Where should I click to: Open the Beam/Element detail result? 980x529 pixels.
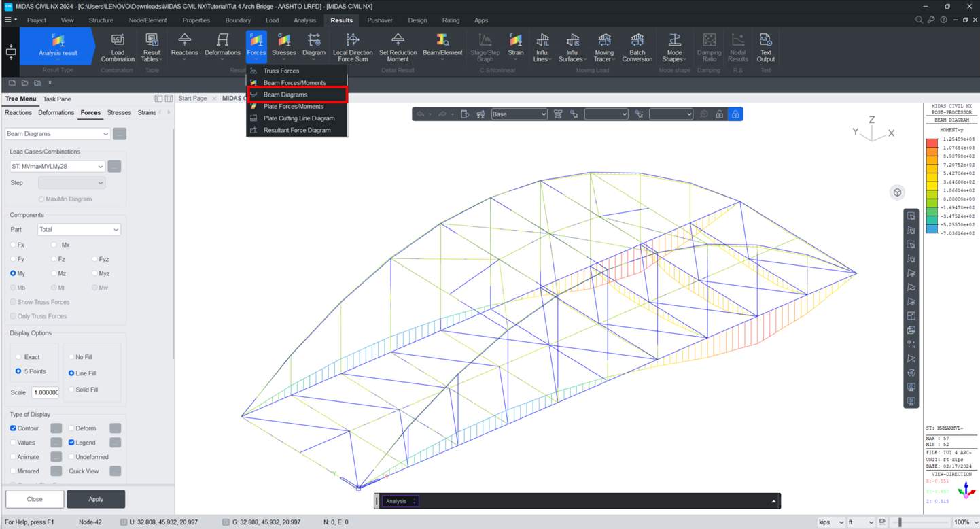pyautogui.click(x=442, y=46)
